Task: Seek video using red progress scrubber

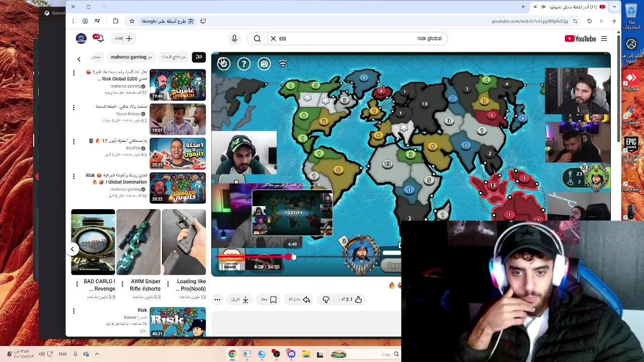Action: click(x=288, y=256)
